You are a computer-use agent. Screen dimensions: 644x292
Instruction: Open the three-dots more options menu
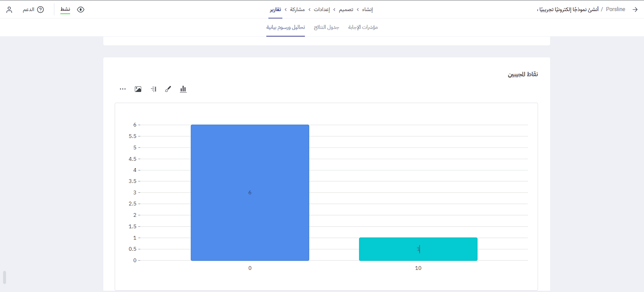click(x=123, y=89)
